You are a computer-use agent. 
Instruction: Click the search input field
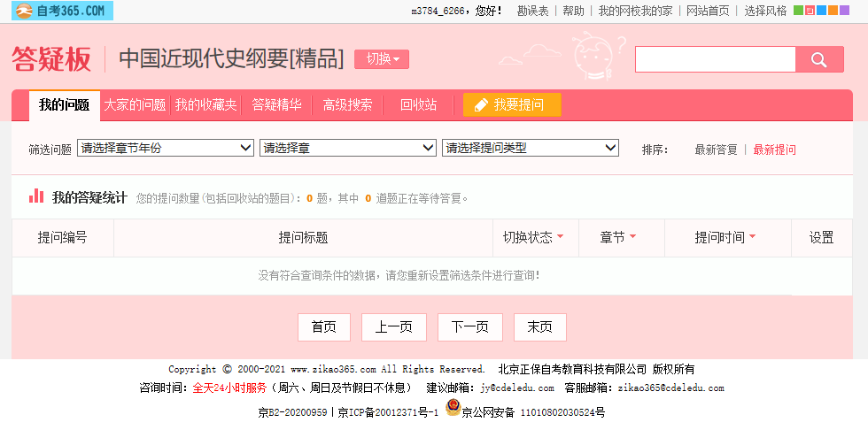coord(715,59)
